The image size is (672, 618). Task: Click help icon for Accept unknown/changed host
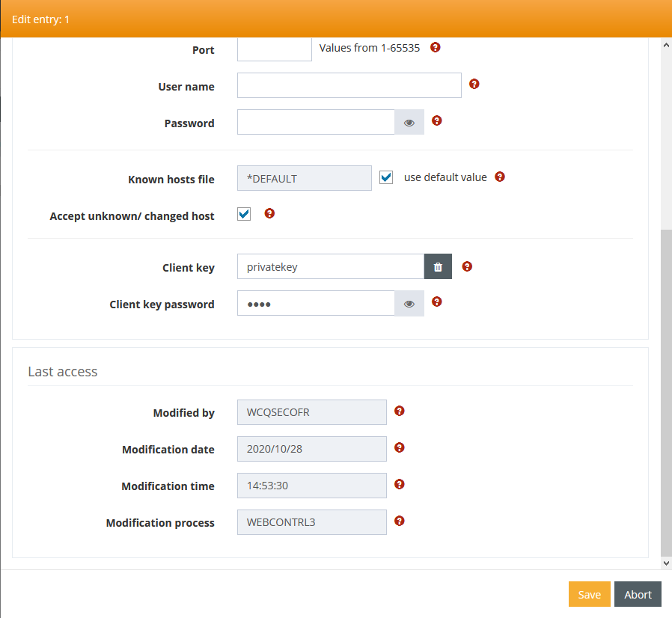[269, 214]
